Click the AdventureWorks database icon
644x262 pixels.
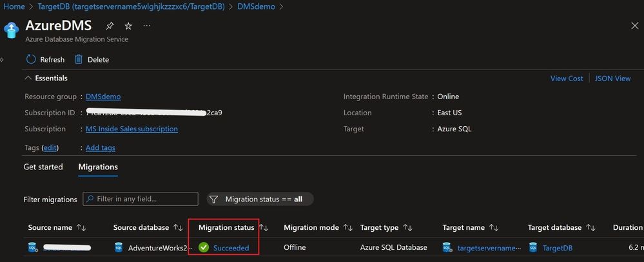coord(118,247)
